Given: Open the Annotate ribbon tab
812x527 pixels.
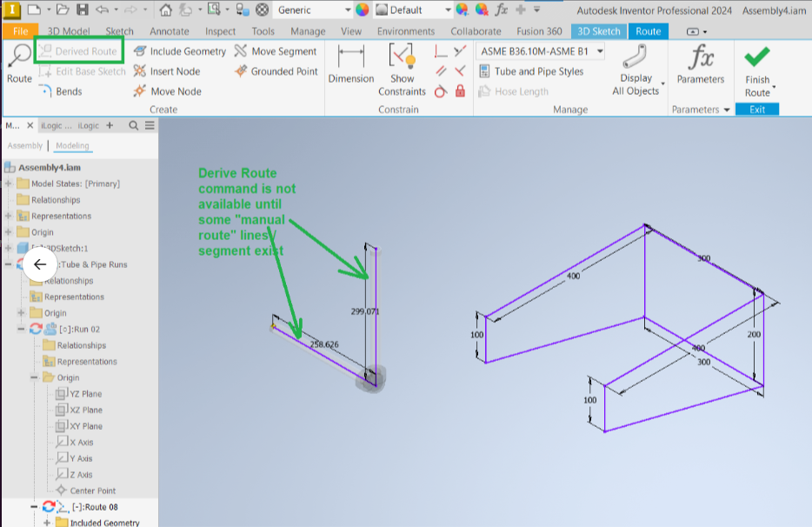Looking at the screenshot, I should (169, 30).
